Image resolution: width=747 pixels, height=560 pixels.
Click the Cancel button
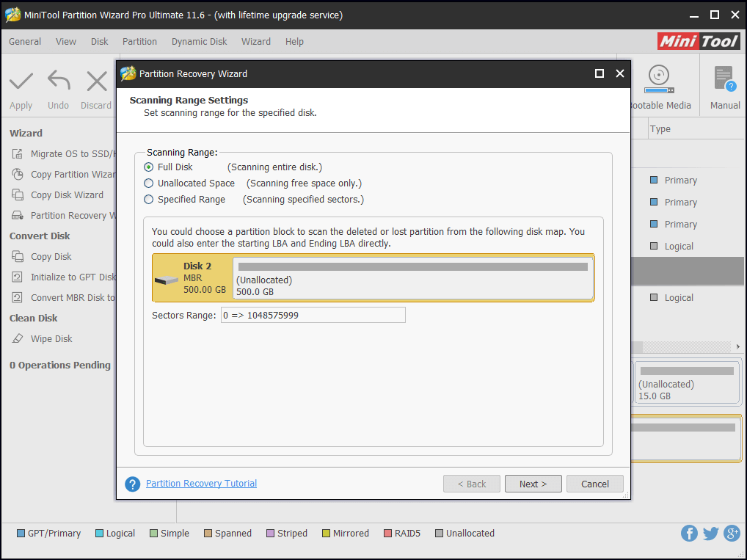(595, 484)
